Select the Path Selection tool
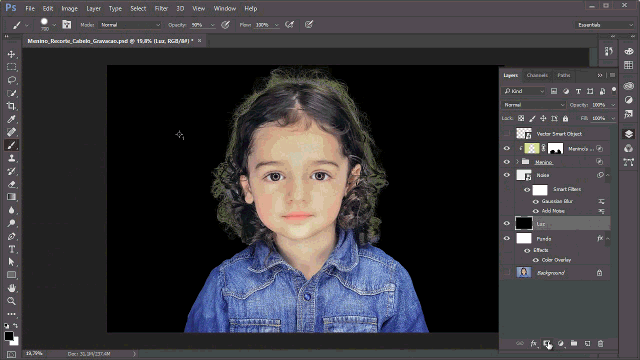The height and width of the screenshot is (360, 640). (11, 262)
